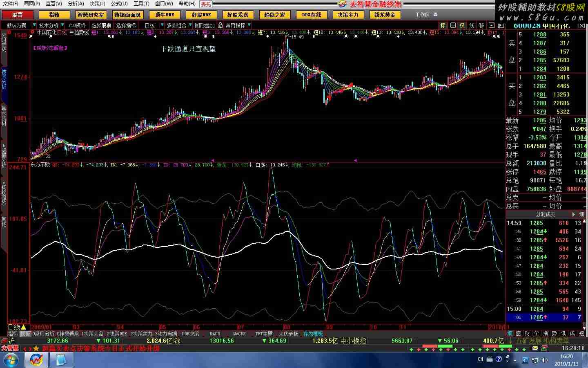This screenshot has height=368, width=588.
Task: Open 智慧研究室
Action: pos(91,15)
